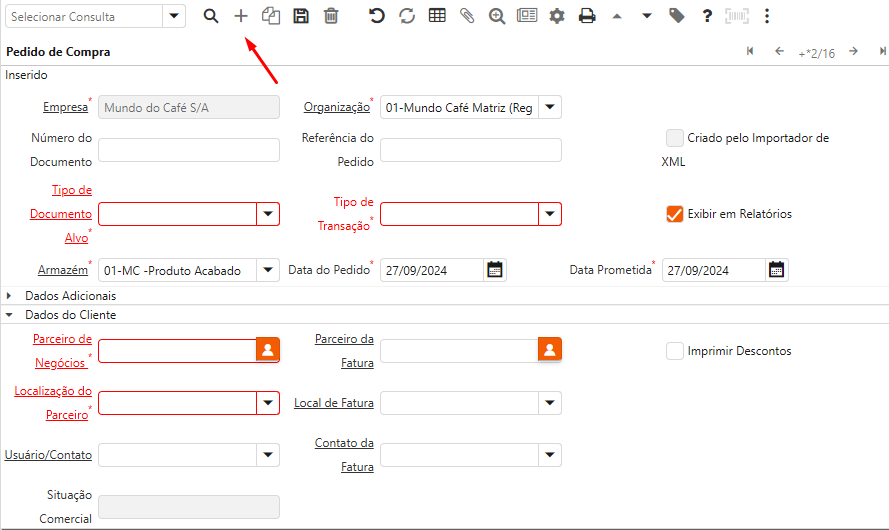Uncheck Exibir em Relatórios checkbox
Viewport: 889px width, 530px height.
click(x=675, y=214)
